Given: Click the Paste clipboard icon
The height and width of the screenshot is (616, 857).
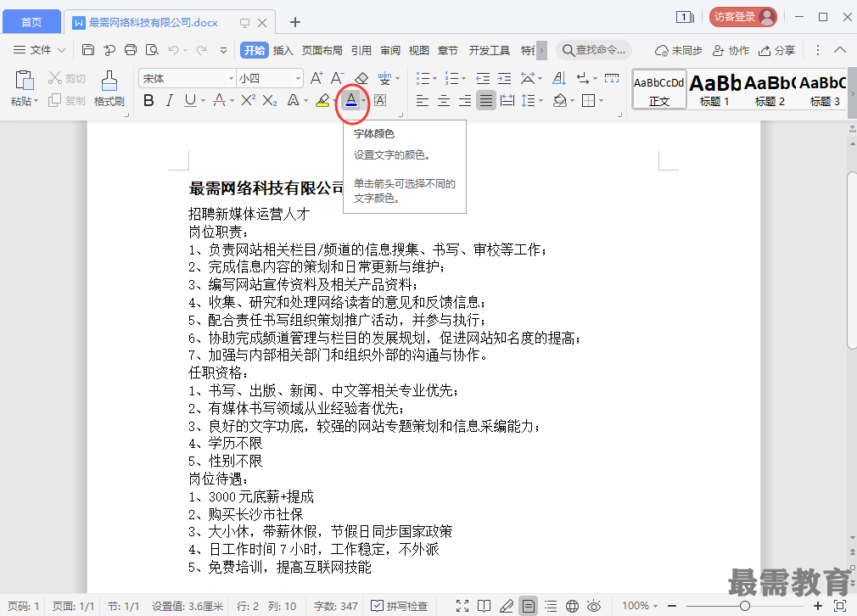Looking at the screenshot, I should [24, 81].
